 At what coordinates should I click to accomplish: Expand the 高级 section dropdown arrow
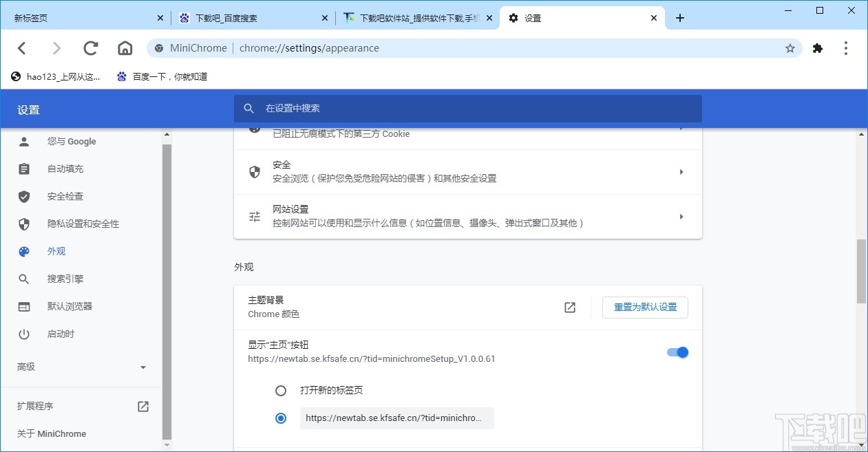tap(143, 367)
